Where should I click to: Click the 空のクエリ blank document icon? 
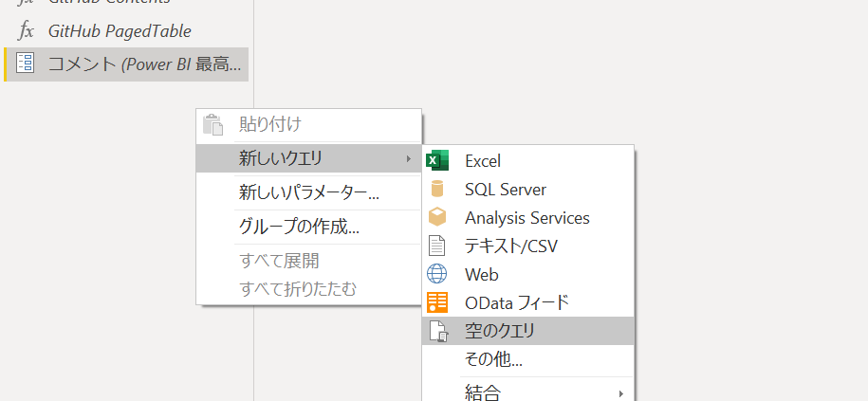tap(438, 331)
